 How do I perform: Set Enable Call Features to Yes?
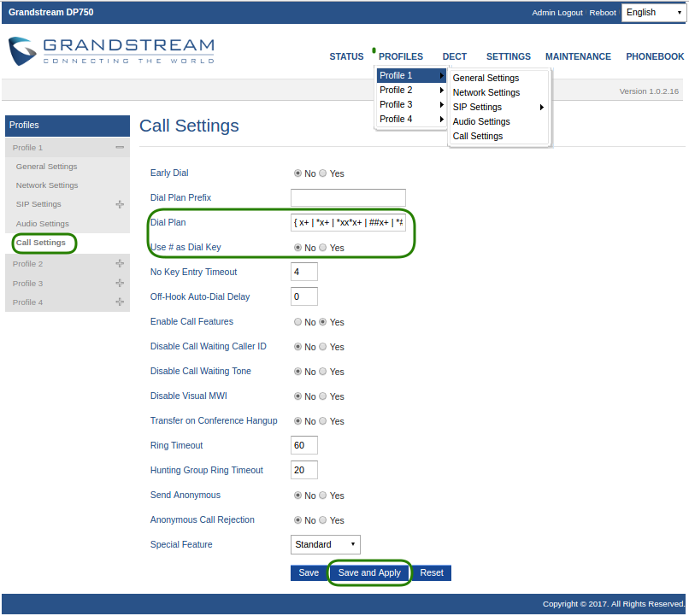click(x=323, y=322)
